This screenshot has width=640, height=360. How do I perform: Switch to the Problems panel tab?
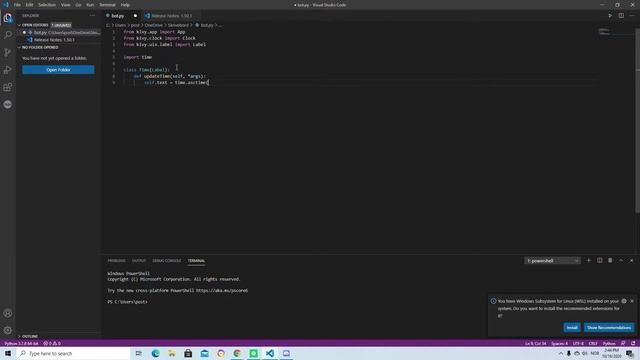(x=116, y=260)
